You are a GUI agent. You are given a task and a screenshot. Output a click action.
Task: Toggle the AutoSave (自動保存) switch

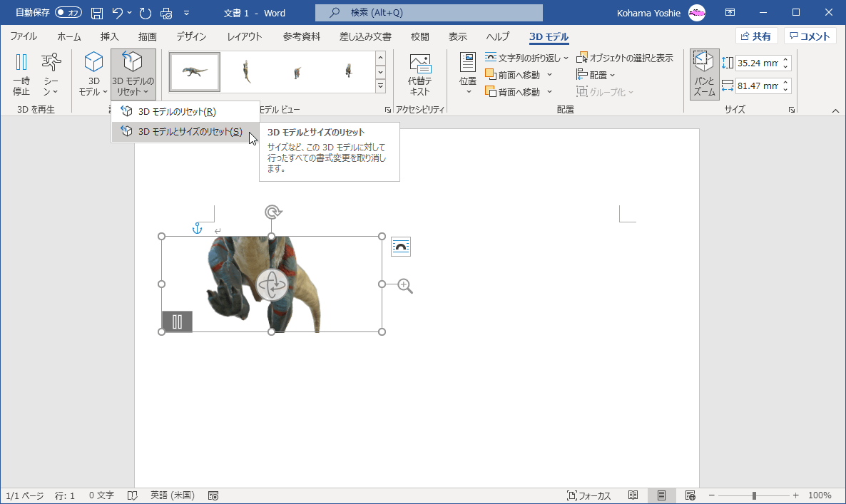point(68,12)
